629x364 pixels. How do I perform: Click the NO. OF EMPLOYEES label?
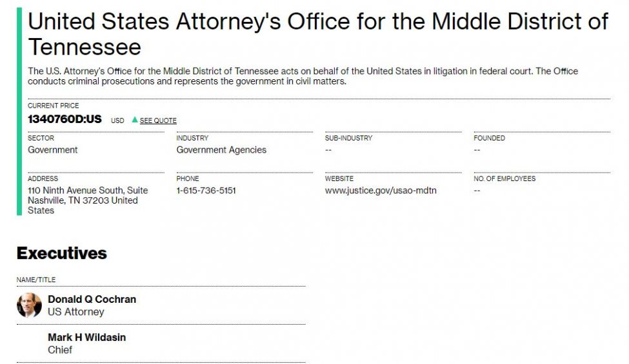[x=504, y=178]
